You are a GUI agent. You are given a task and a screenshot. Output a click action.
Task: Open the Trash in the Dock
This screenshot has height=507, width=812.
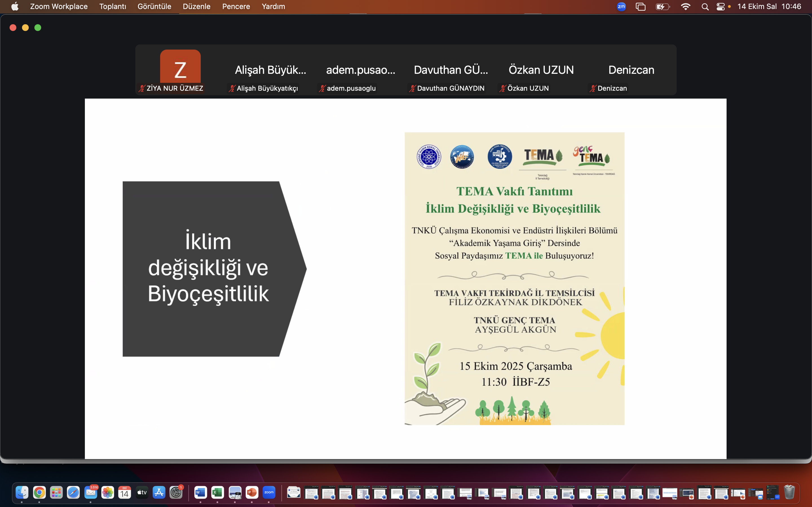coord(789,492)
